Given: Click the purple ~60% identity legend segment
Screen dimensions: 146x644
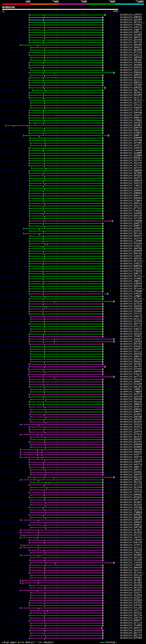Looking at the screenshot, I should coord(73,4).
